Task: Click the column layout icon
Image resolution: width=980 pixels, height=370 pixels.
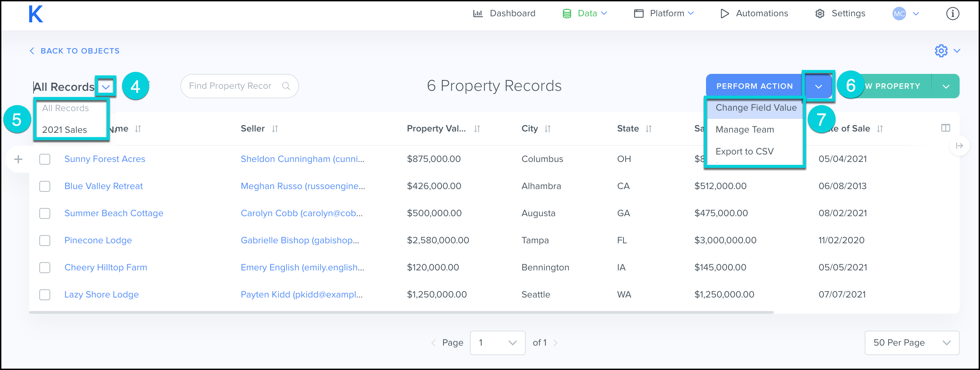Action: pos(945,128)
